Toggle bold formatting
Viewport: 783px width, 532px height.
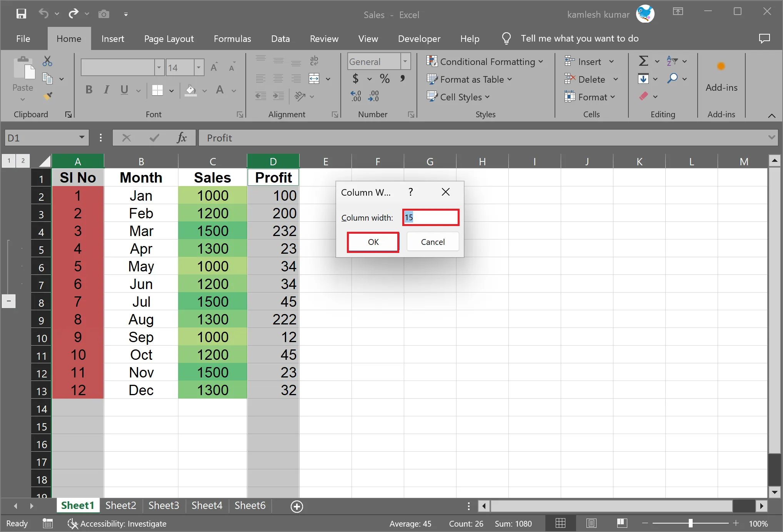point(89,90)
